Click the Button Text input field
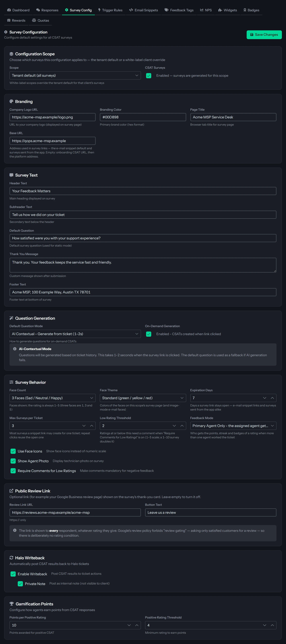Screen dimensions: 286x644 (x=211, y=512)
